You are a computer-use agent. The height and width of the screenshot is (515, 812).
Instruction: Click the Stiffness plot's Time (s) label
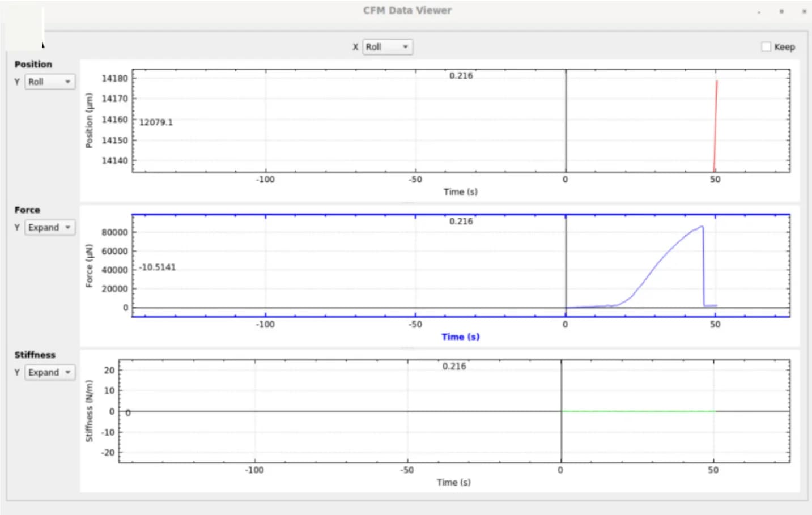point(453,482)
